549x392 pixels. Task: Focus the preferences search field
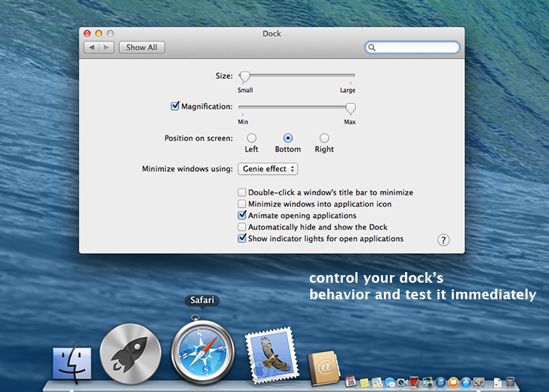pyautogui.click(x=412, y=47)
